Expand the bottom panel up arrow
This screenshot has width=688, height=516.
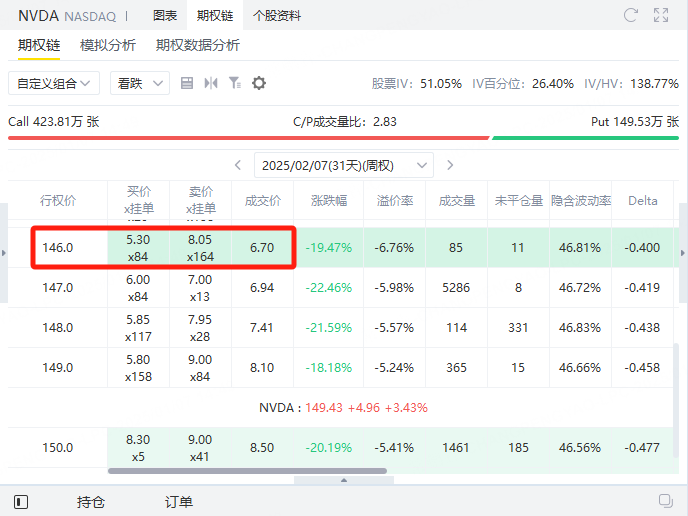tap(344, 480)
